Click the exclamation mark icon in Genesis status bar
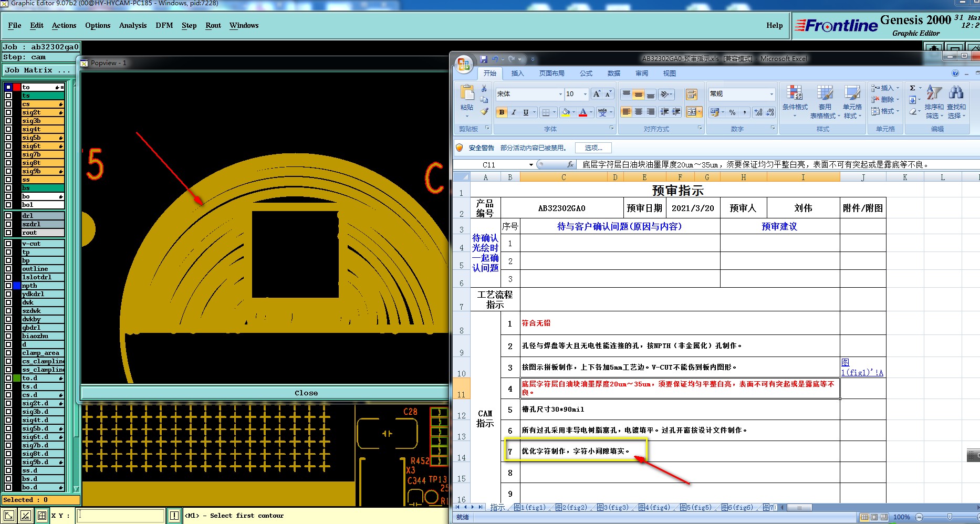The width and height of the screenshot is (980, 524). coord(174,516)
